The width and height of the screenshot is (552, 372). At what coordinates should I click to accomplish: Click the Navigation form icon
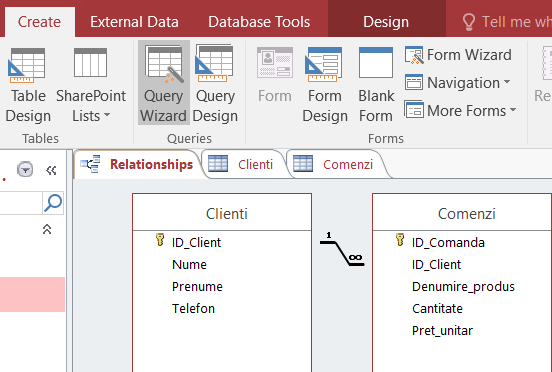(x=414, y=82)
